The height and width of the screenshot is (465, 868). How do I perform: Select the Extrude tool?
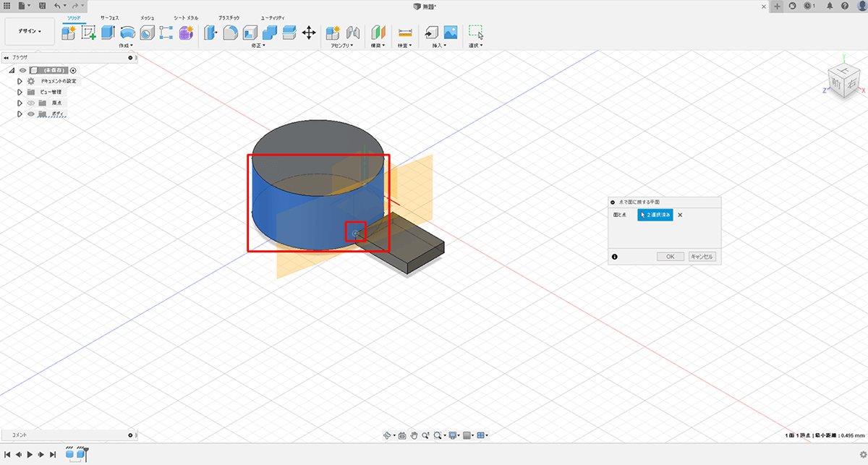109,32
